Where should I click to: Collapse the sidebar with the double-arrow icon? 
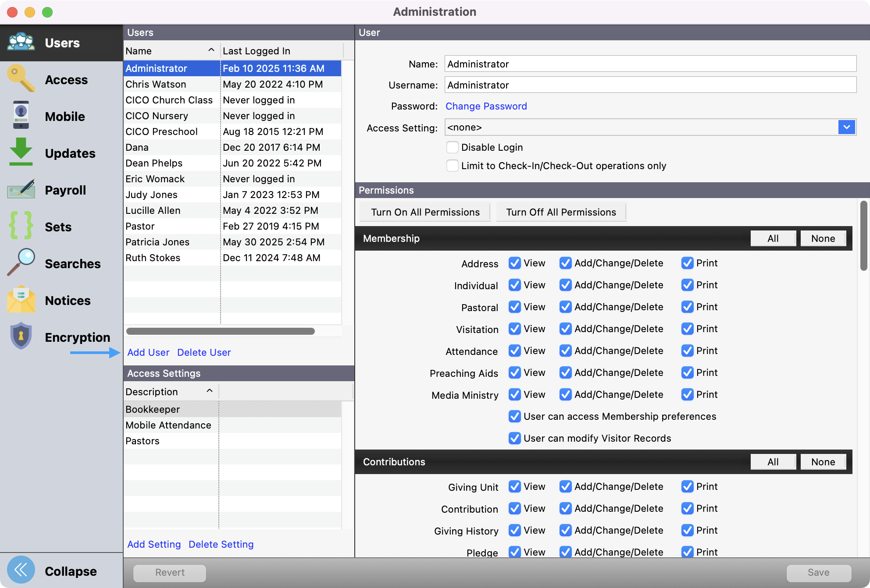click(x=21, y=570)
